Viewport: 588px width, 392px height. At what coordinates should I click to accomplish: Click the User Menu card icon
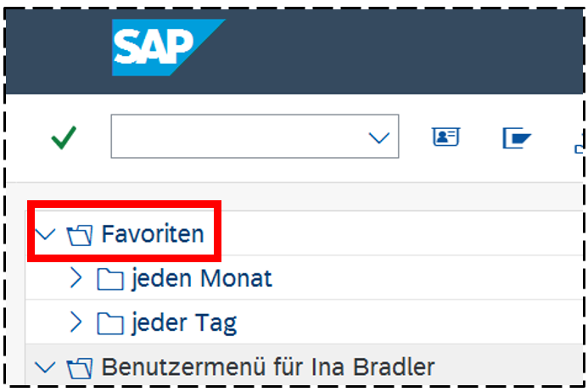[x=445, y=137]
